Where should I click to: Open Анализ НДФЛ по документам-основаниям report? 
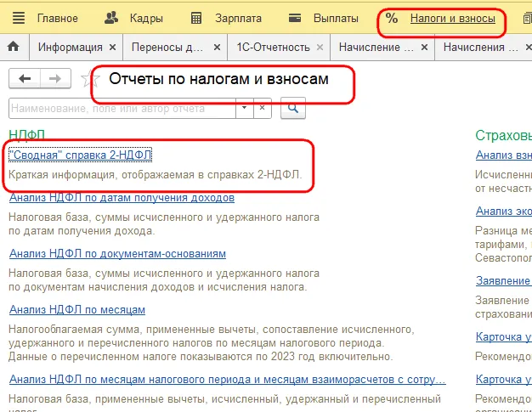(x=117, y=253)
